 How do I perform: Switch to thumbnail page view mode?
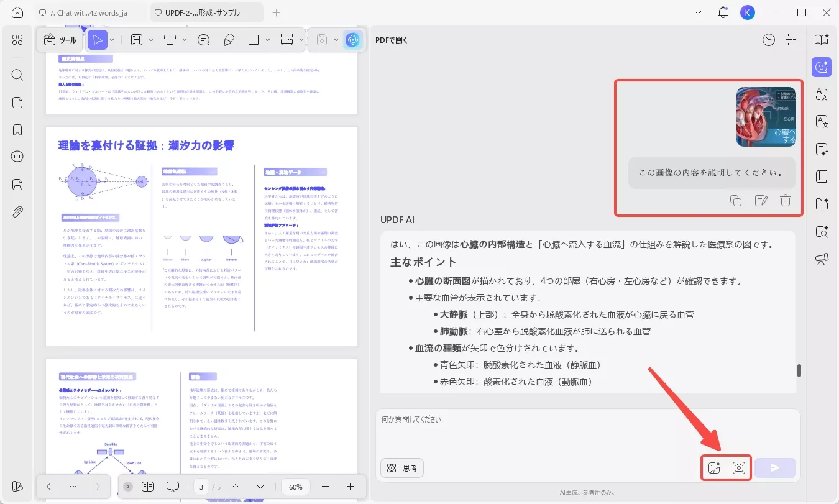(x=148, y=487)
